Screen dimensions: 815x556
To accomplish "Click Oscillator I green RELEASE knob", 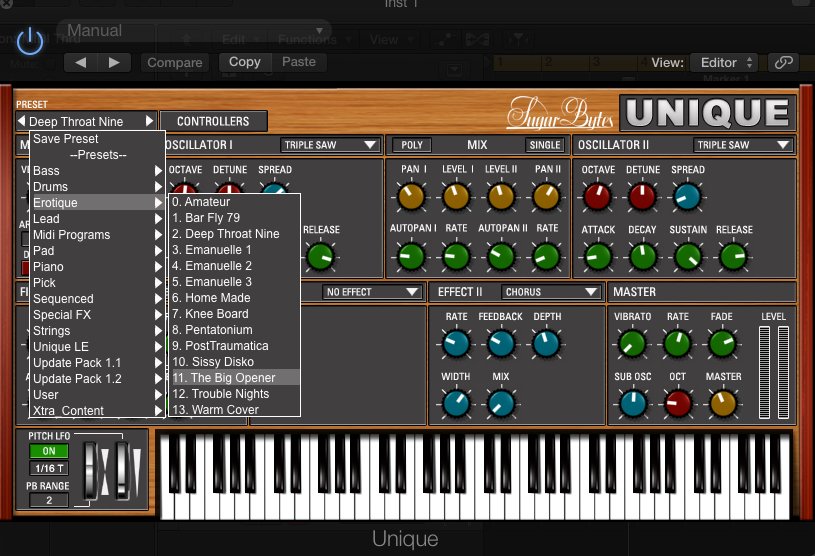I will click(320, 257).
